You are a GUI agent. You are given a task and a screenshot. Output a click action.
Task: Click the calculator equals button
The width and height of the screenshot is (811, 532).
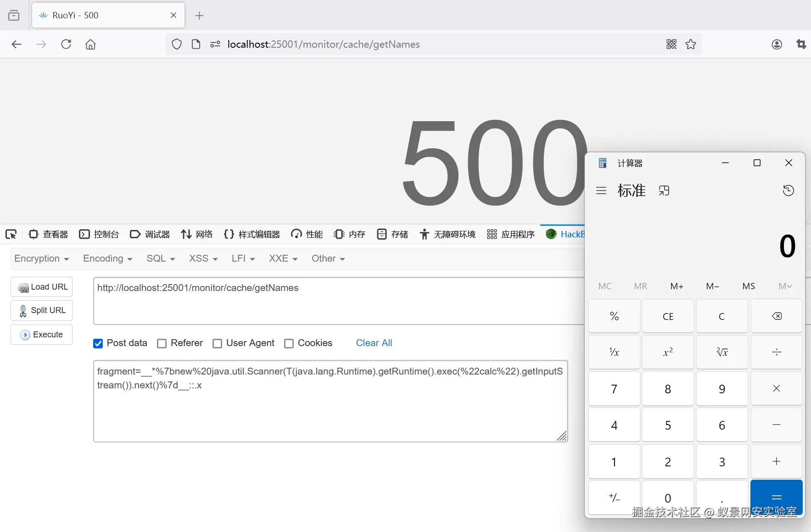(x=777, y=497)
